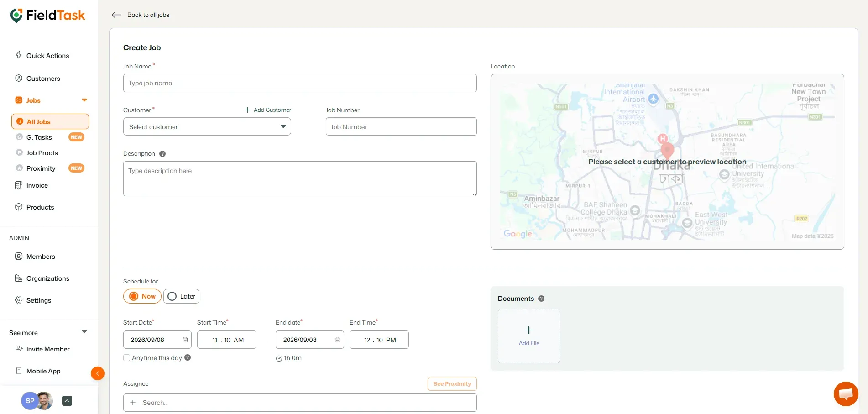868x414 pixels.
Task: Click the Settings gear icon
Action: pos(19,300)
